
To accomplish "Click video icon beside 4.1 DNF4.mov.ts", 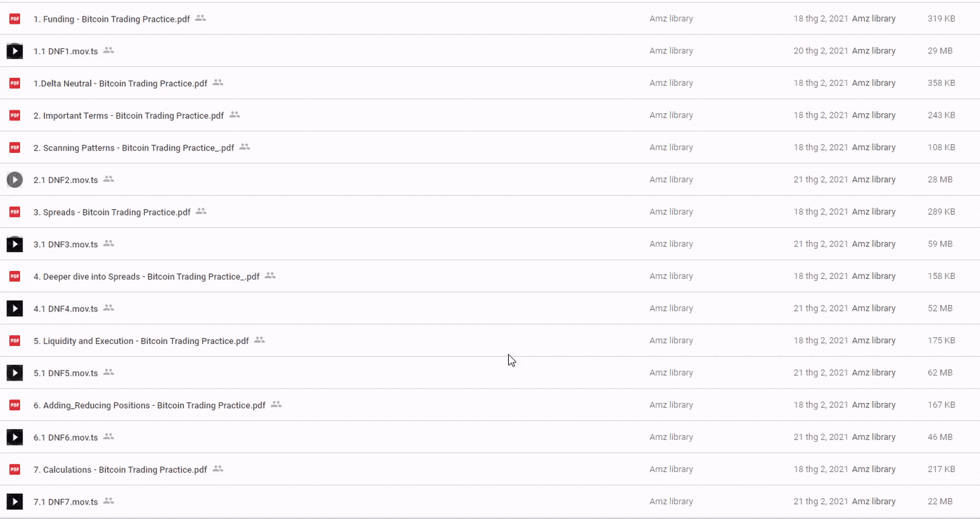I will pyautogui.click(x=14, y=309).
